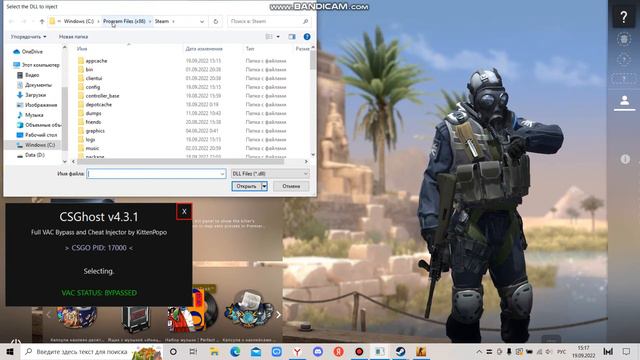The height and width of the screenshot is (360, 640).
Task: Select Музыка in the navigation pane
Action: (34, 115)
